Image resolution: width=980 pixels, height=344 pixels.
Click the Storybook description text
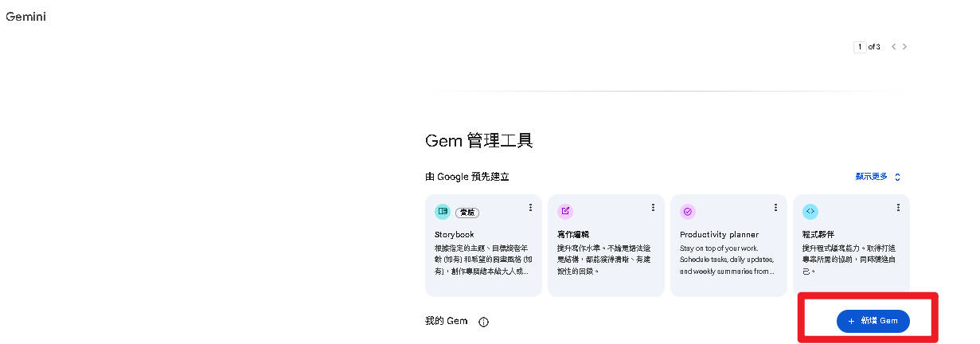click(x=482, y=260)
